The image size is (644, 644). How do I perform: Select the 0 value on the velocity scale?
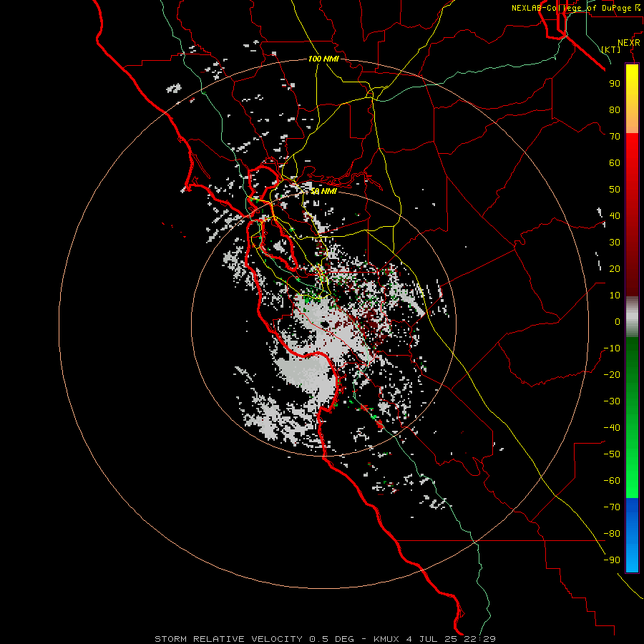[618, 321]
